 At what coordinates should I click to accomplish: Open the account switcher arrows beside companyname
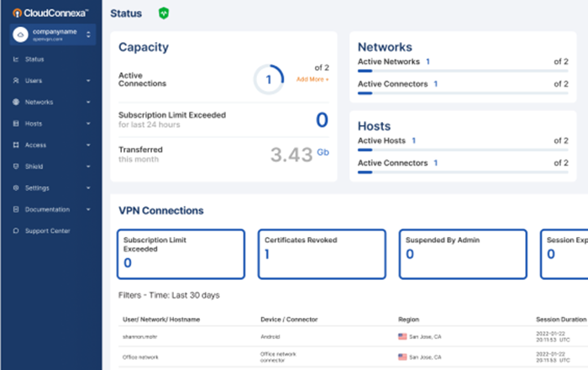click(88, 34)
